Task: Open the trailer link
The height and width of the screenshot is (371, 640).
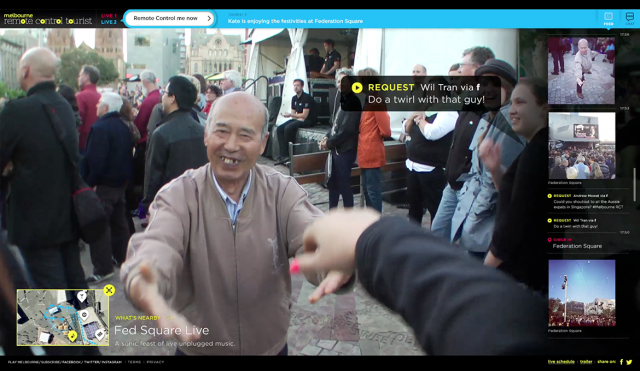Action: [x=586, y=362]
